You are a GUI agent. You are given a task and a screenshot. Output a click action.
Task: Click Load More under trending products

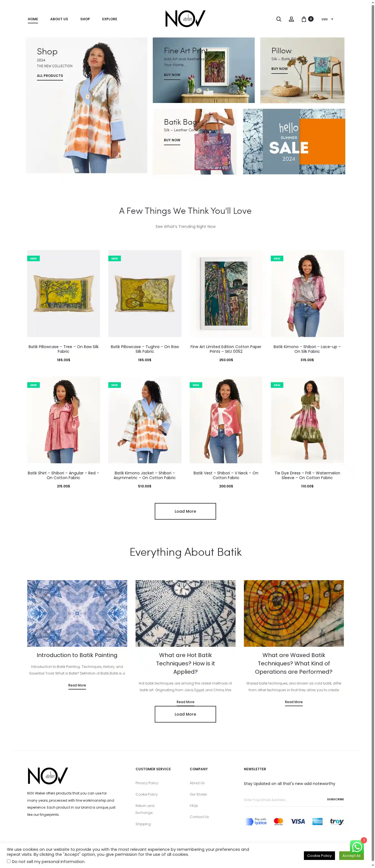point(185,511)
